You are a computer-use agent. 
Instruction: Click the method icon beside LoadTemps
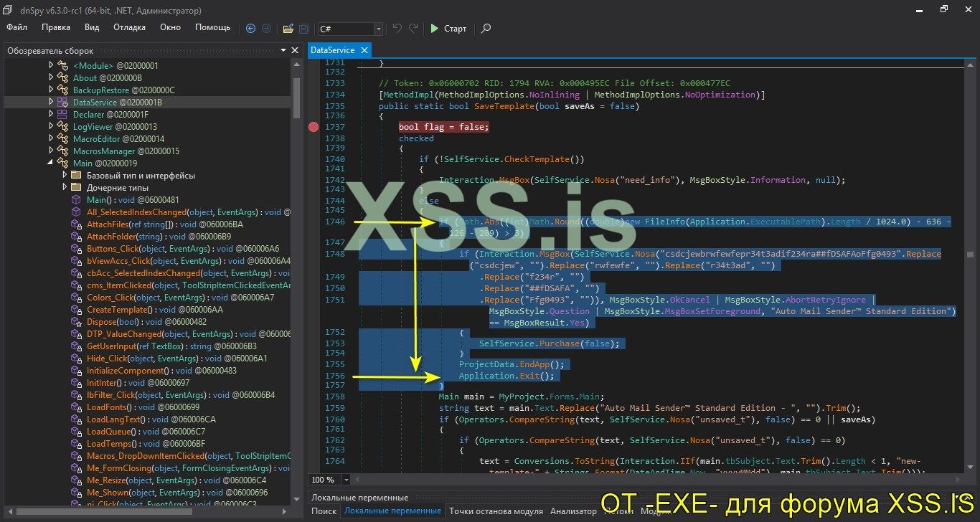(76, 443)
